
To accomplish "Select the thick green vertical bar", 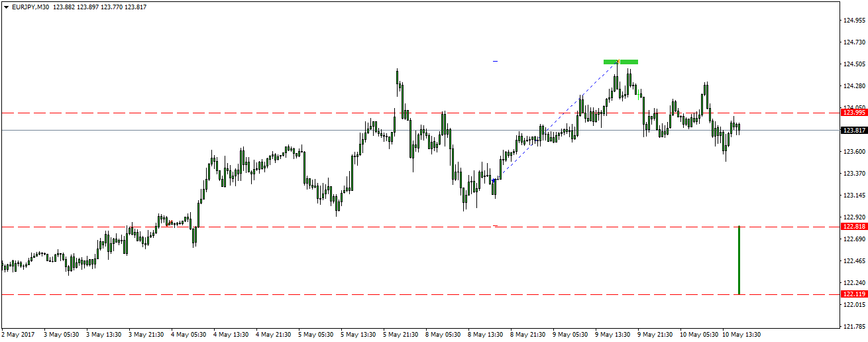I will click(739, 260).
